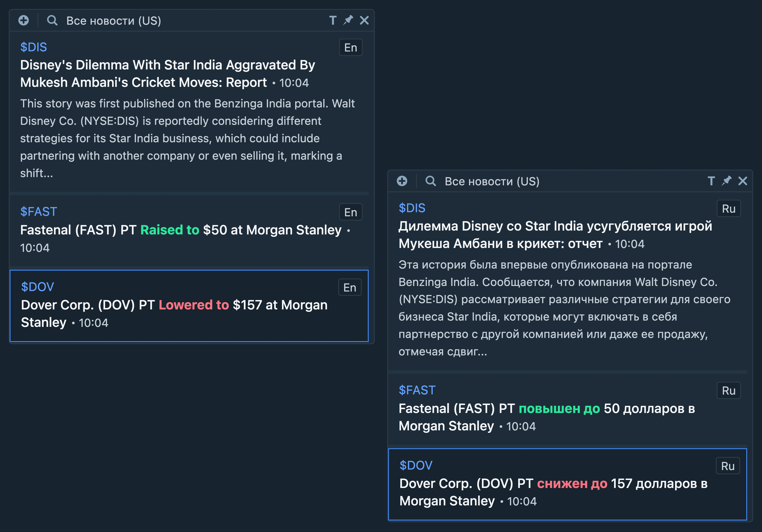The image size is (762, 532).
Task: Pin the left news panel
Action: 348,21
